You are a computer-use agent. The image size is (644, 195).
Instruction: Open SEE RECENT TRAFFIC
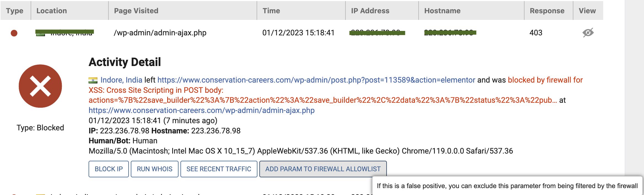tap(219, 169)
